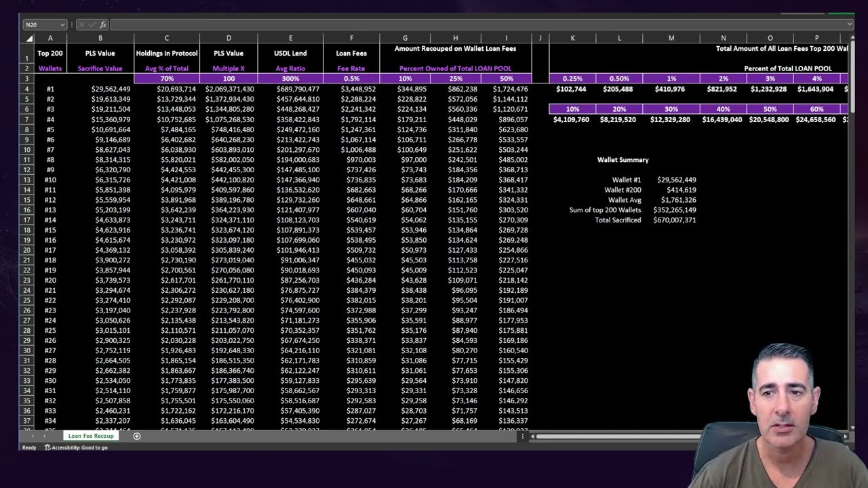
Task: Select column E header
Action: point(290,38)
